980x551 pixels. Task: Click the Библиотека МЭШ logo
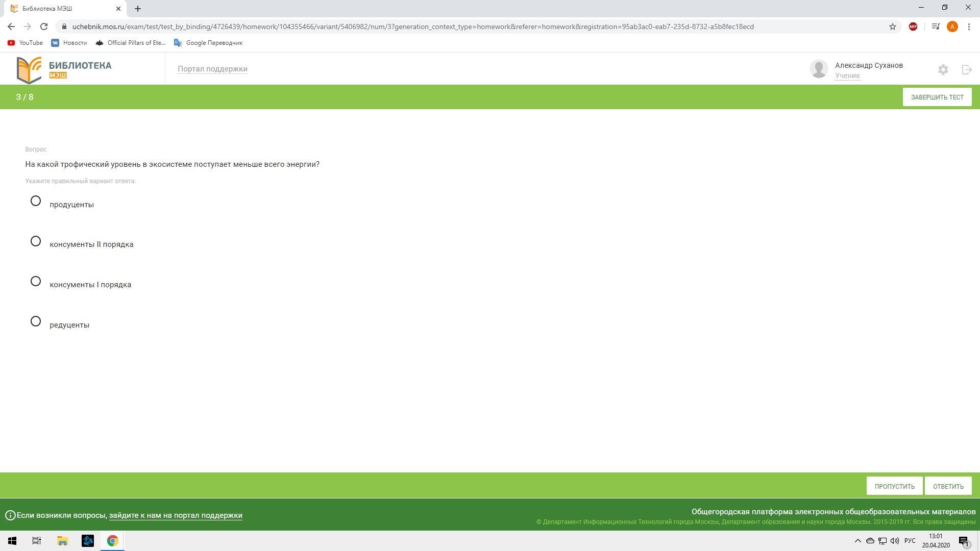point(64,69)
